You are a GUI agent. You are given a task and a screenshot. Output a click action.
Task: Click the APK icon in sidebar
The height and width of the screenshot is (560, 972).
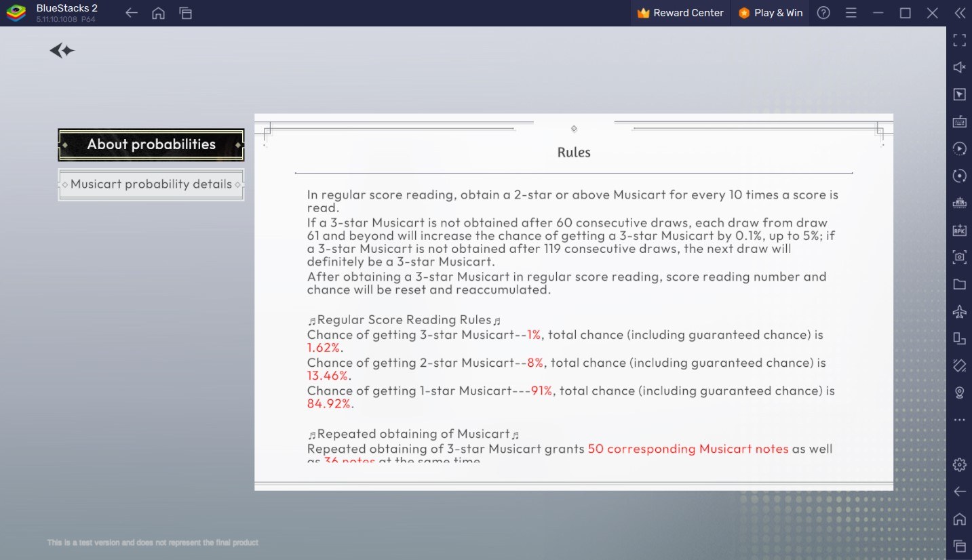coord(959,230)
